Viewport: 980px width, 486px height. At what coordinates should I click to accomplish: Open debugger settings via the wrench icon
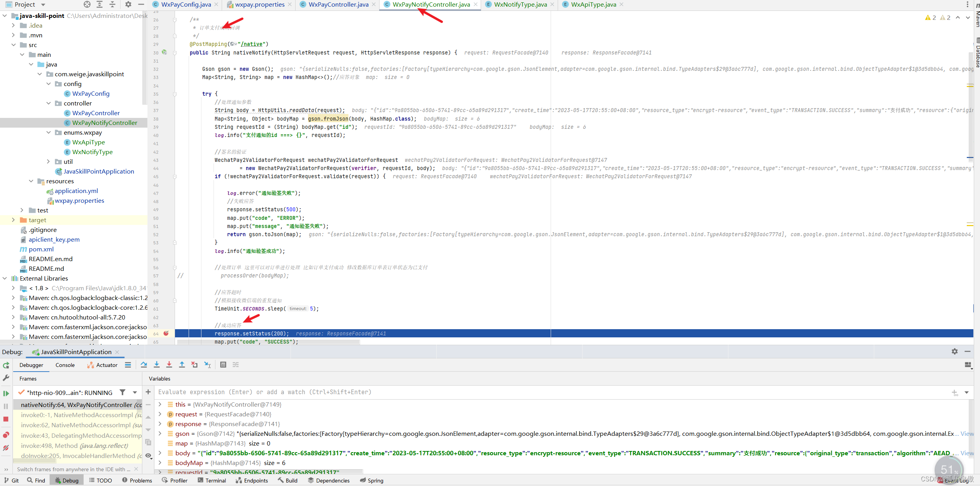(x=6, y=378)
